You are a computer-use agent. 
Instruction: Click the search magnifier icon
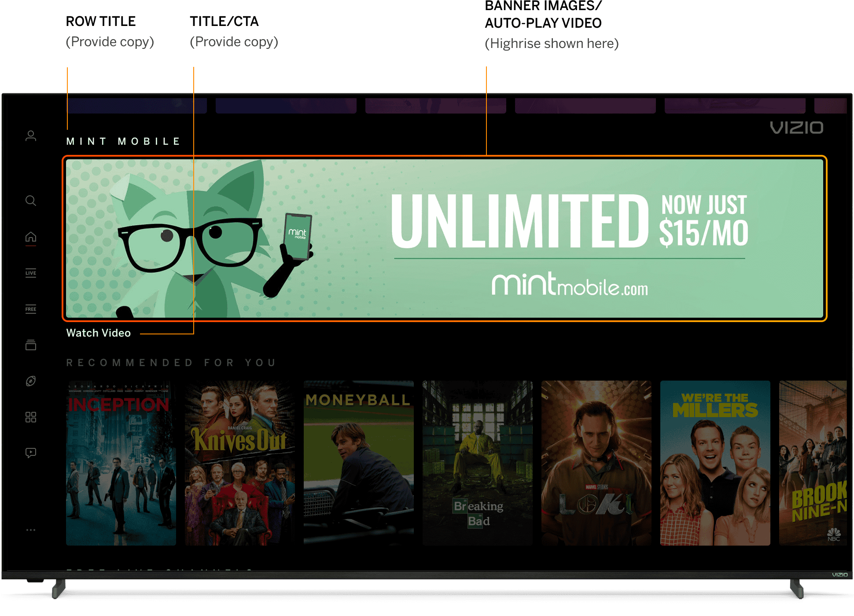[31, 201]
